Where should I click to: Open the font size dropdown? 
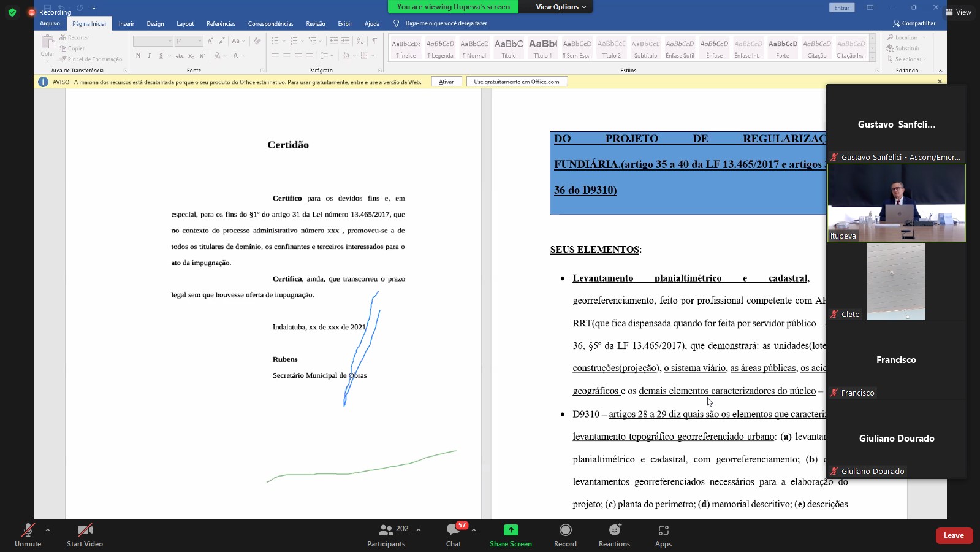point(200,41)
